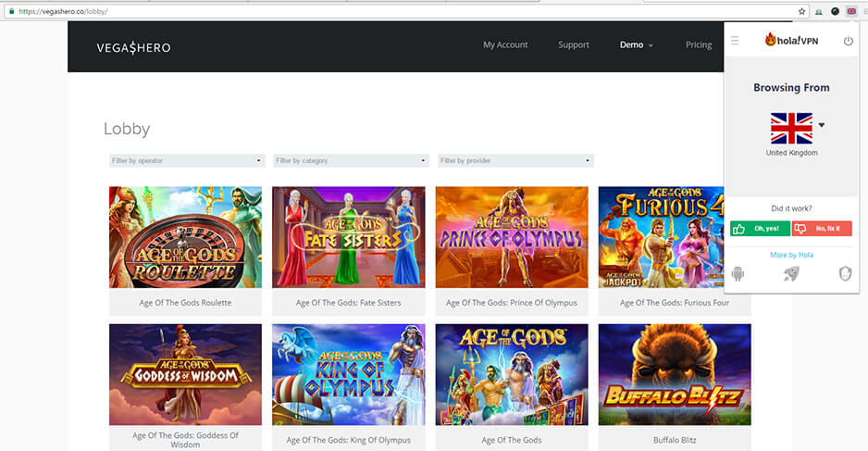
Task: Bookmark page with the star icon
Action: [x=801, y=11]
